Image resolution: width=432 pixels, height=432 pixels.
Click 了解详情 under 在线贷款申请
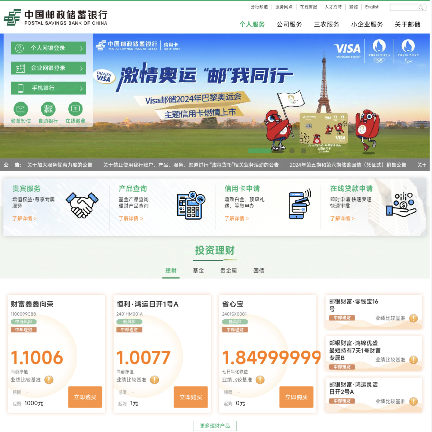click(342, 218)
